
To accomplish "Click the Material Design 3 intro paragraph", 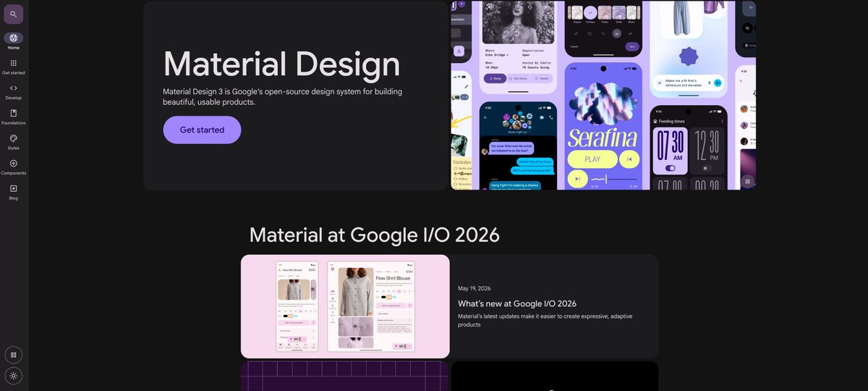I will (x=282, y=97).
